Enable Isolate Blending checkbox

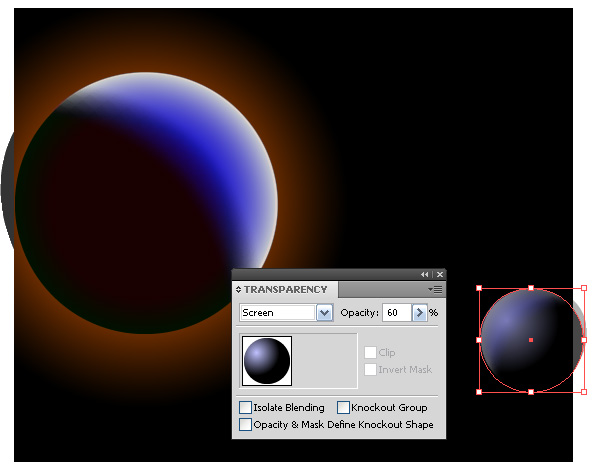click(x=245, y=408)
